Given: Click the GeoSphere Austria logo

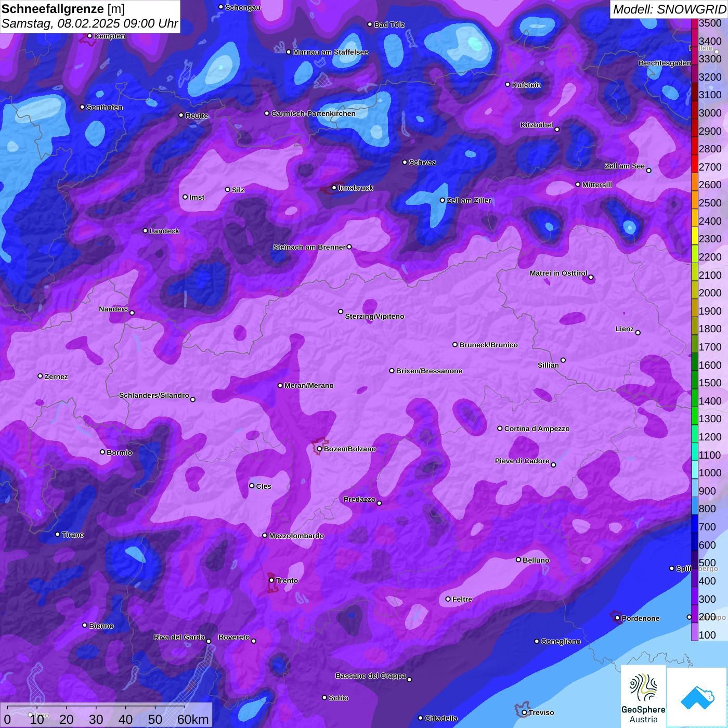Looking at the screenshot, I should 643,697.
